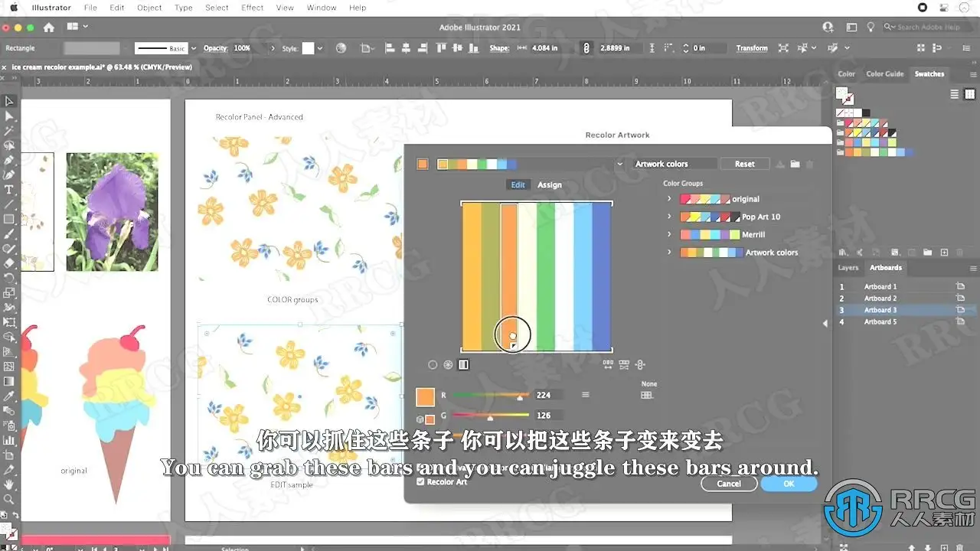
Task: Open the harmony rules dropdown arrow
Action: click(x=619, y=164)
